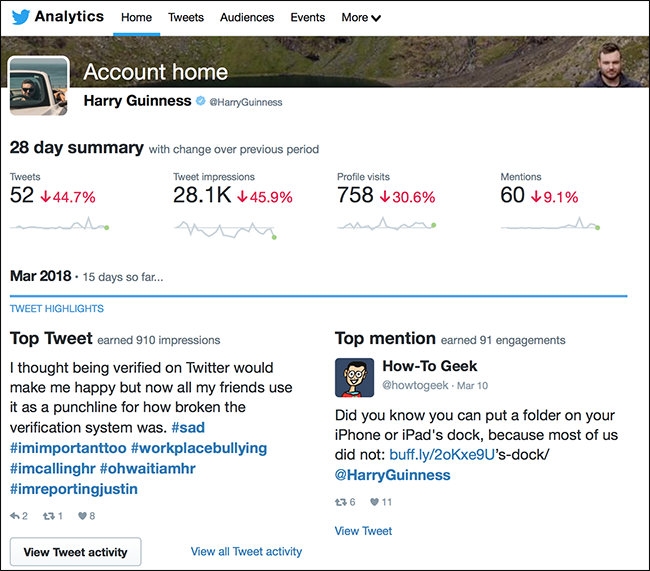
Task: Click the heart icon under Top Tweet
Action: point(82,516)
